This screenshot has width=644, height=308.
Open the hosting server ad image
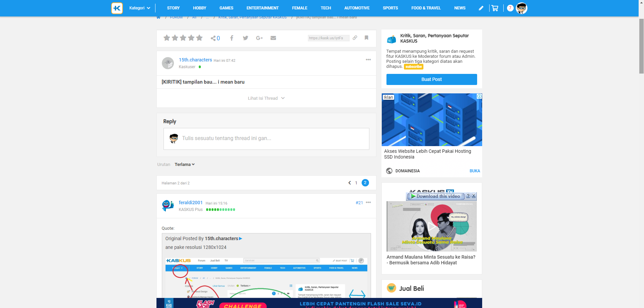(432, 120)
